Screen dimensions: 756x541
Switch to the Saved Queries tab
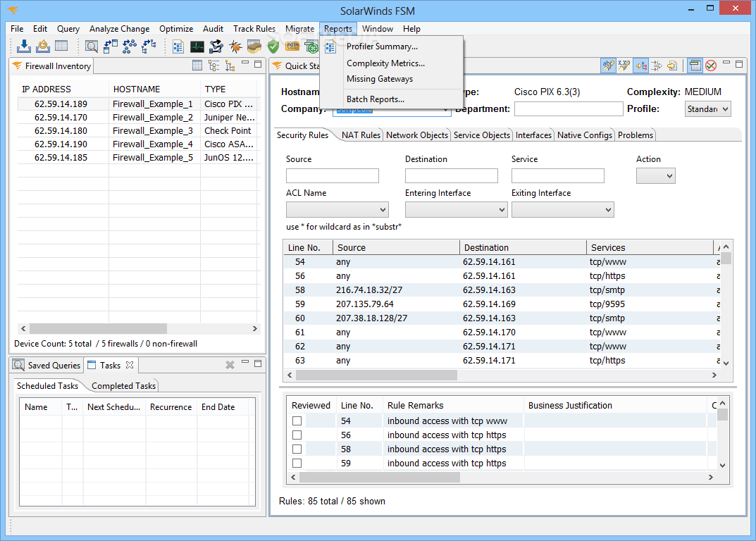point(47,366)
